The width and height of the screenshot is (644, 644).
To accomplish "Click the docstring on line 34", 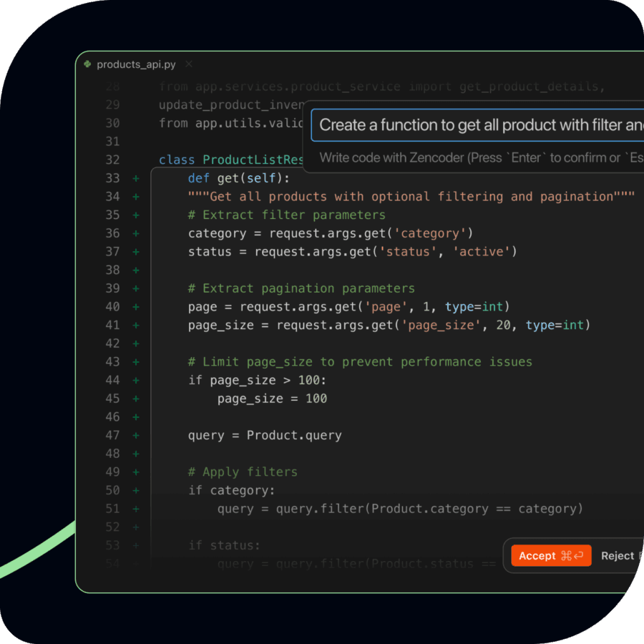I will point(411,196).
